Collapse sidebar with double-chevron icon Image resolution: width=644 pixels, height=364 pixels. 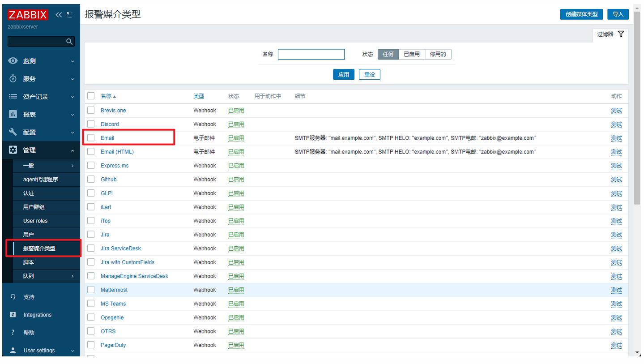[x=59, y=15]
